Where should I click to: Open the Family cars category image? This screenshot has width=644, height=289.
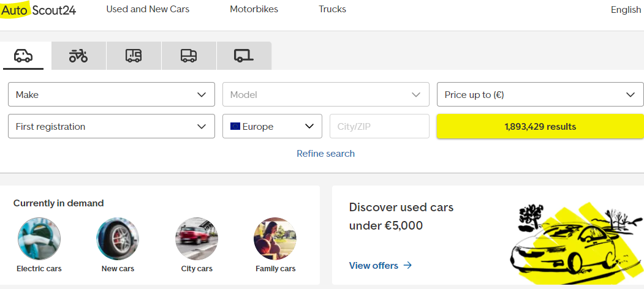click(x=275, y=239)
